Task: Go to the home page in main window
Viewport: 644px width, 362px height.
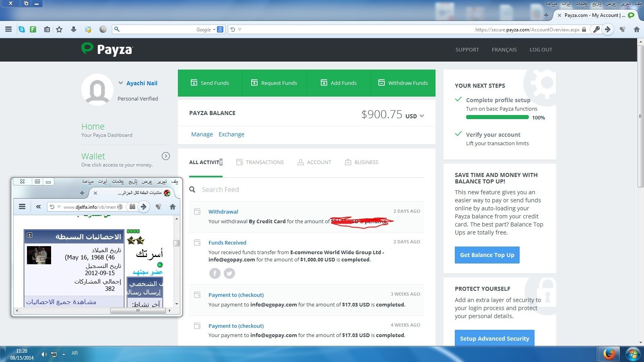Action: pyautogui.click(x=637, y=29)
